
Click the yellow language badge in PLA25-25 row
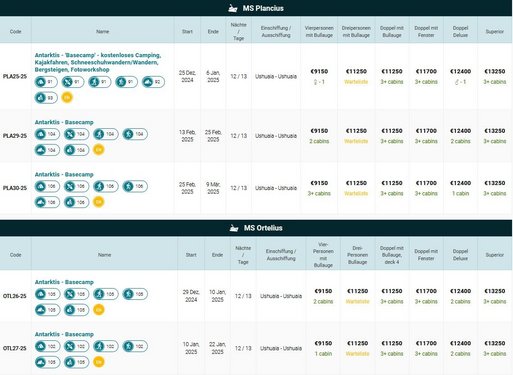[x=67, y=98]
